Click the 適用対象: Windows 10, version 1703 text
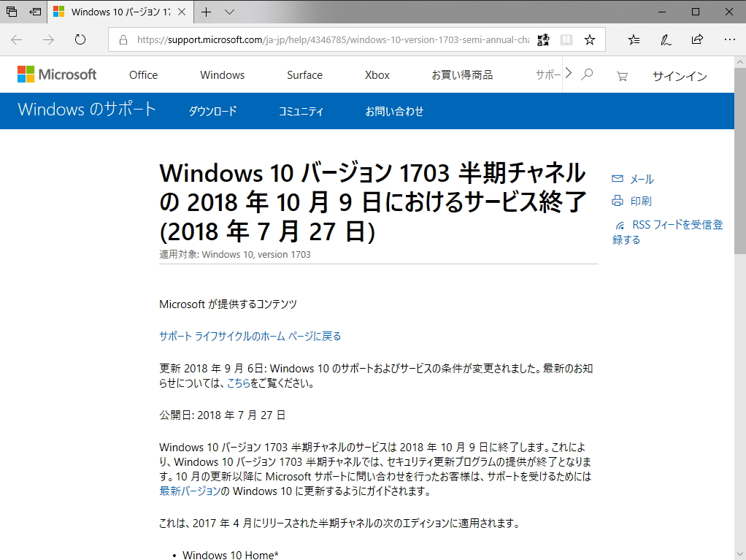The image size is (746, 560). tap(235, 255)
